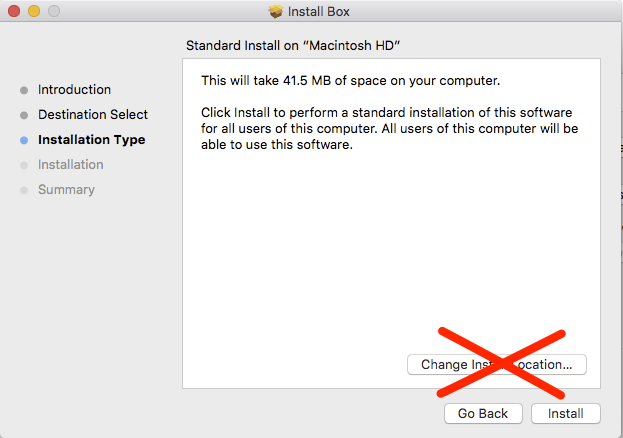
Task: Click the faded bullet beside Summary
Action: tap(24, 190)
